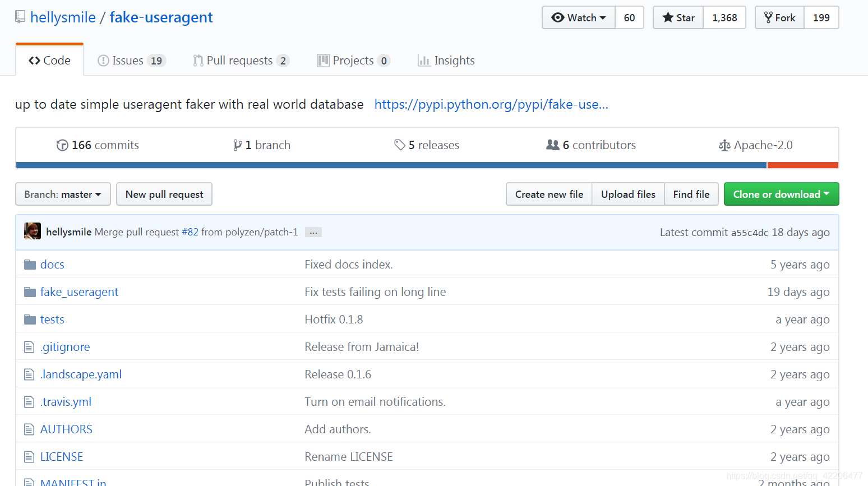The height and width of the screenshot is (486, 868).
Task: Click the docs folder icon
Action: click(x=30, y=265)
